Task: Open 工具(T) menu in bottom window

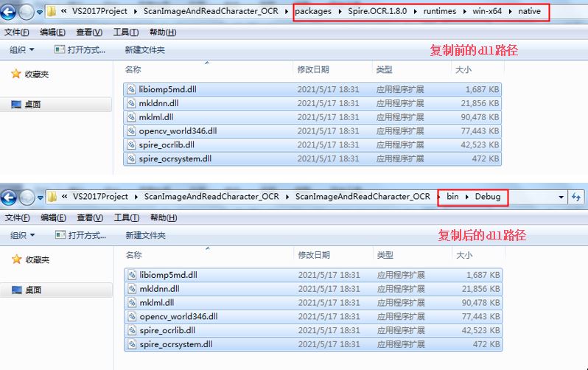Action: 127,217
